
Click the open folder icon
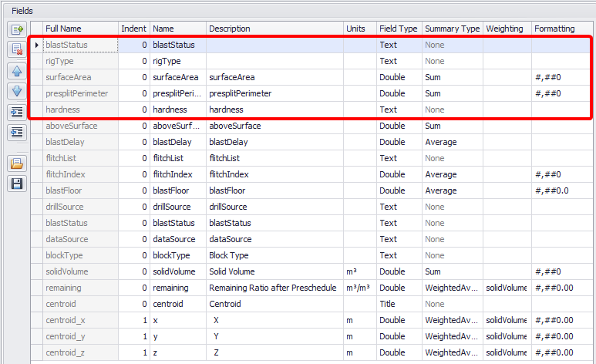coord(17,163)
